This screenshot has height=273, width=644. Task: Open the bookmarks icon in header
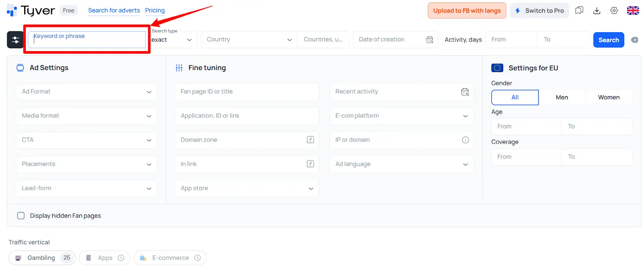pos(579,10)
